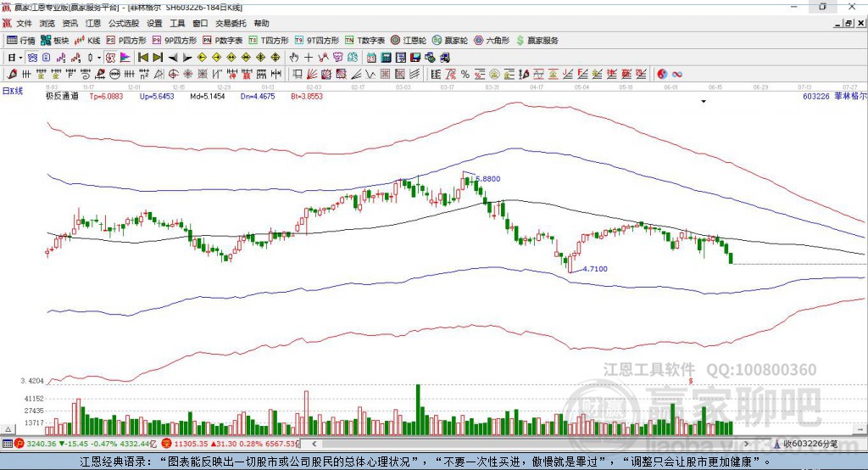868x470 pixels.
Task: Click the 日K线 chart label
Action: tap(12, 91)
